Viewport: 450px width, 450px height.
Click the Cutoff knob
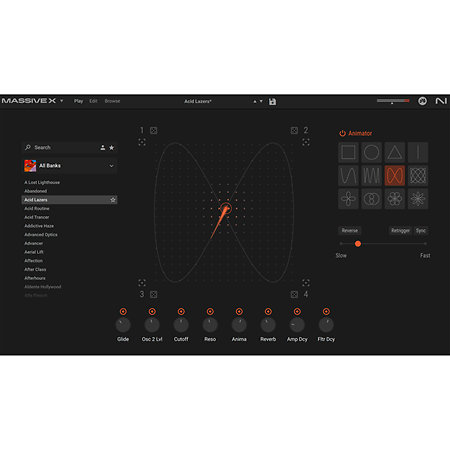point(181,325)
